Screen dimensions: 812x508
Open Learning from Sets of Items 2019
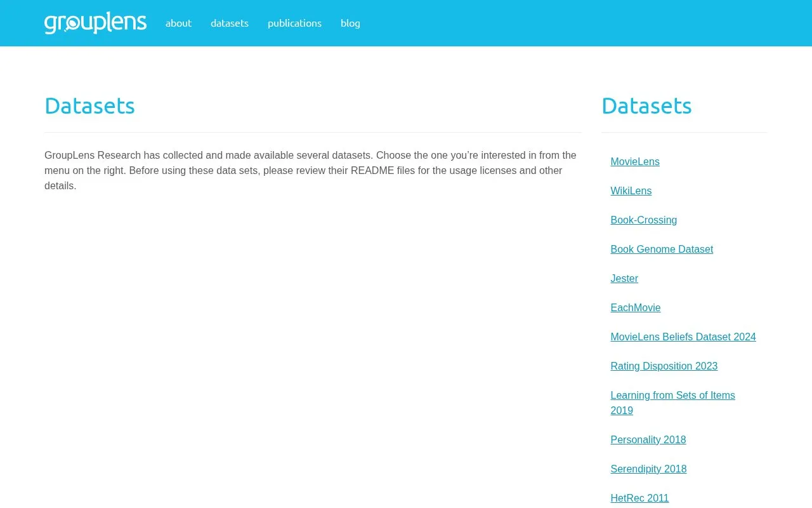click(672, 403)
